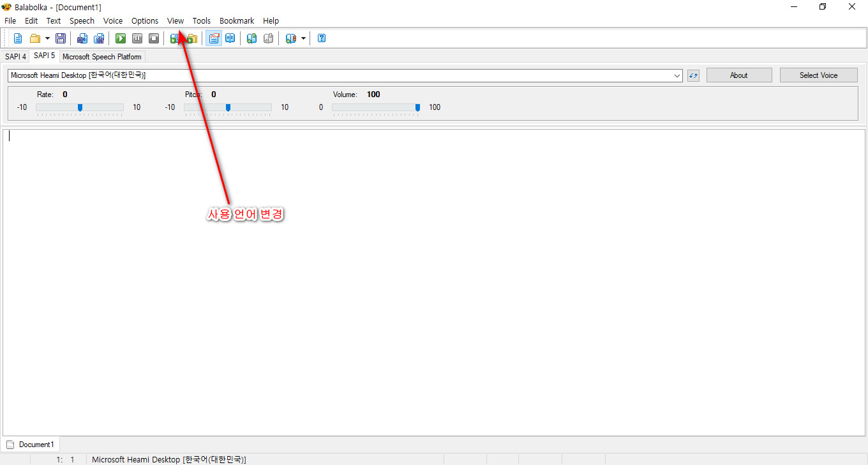Pause speech playback
Viewport: 868px width, 465px height.
(137, 38)
